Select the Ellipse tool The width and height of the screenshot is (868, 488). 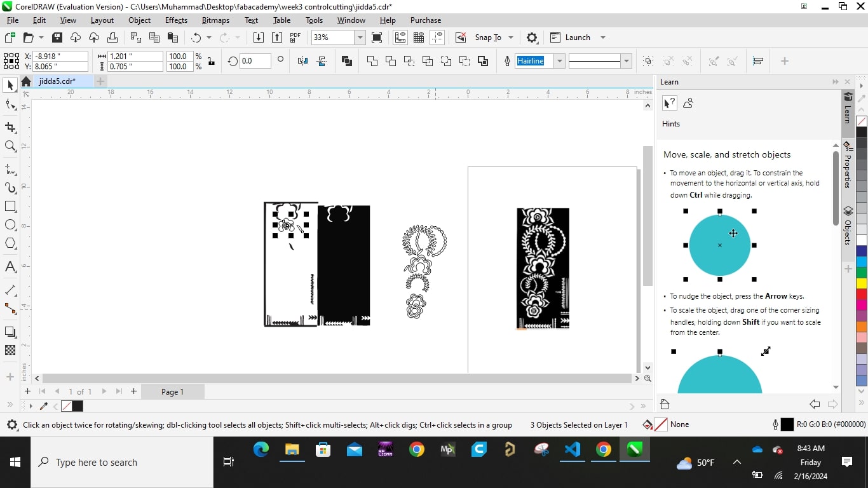(10, 225)
